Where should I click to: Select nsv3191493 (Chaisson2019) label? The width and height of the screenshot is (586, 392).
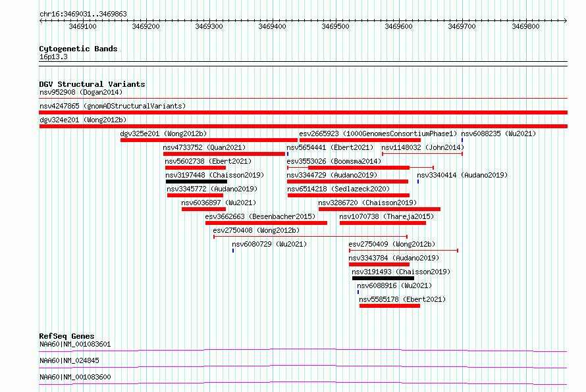click(x=401, y=272)
